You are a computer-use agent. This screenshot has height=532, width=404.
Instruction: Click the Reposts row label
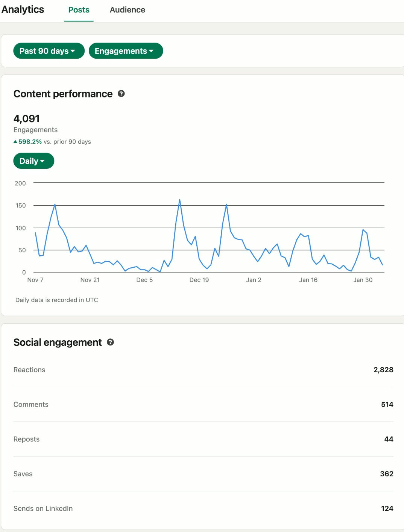26,439
